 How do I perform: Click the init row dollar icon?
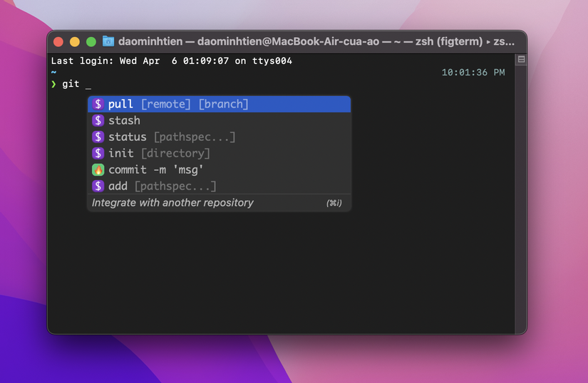pos(98,154)
